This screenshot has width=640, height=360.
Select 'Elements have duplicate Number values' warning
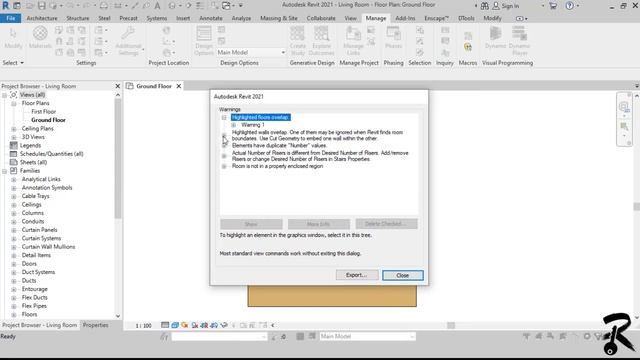(x=279, y=145)
